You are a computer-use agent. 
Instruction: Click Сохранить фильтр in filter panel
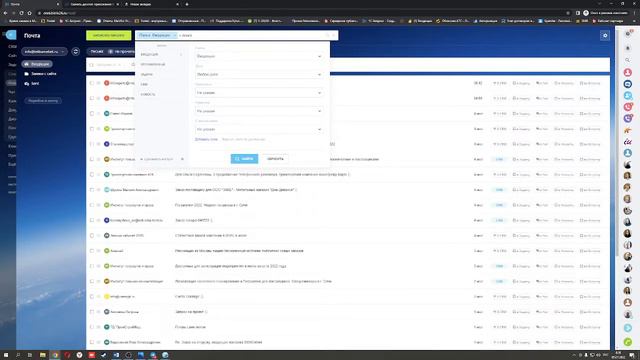[x=158, y=159]
